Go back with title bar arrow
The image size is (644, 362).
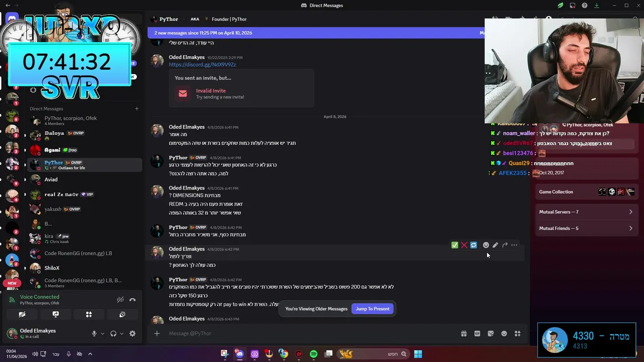tap(8, 6)
